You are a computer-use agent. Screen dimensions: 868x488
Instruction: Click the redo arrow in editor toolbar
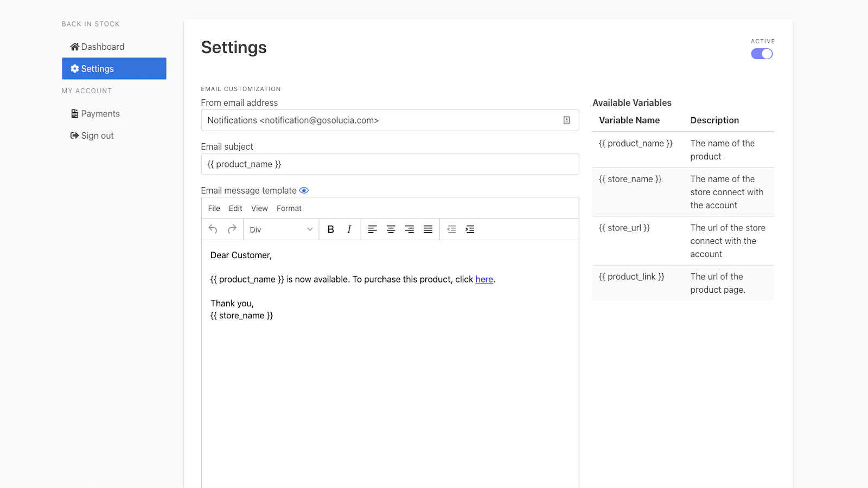[232, 229]
